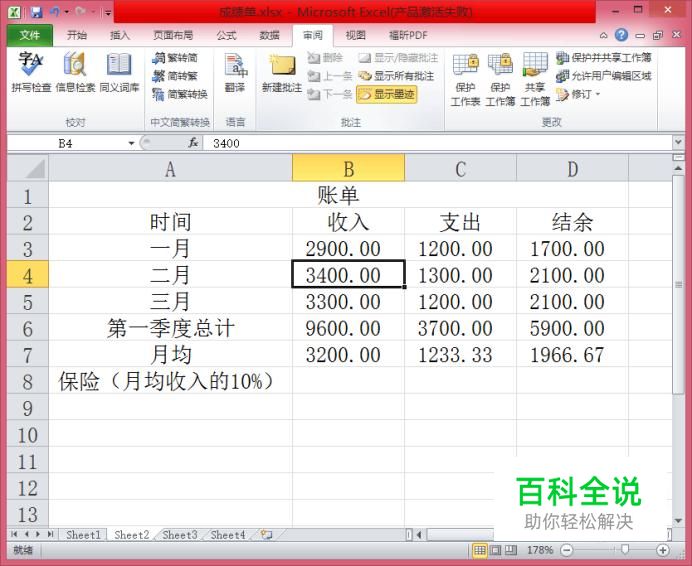Screen dimensions: 692x566
Task: Protect the workbook (保护工作簿)
Action: [x=500, y=79]
